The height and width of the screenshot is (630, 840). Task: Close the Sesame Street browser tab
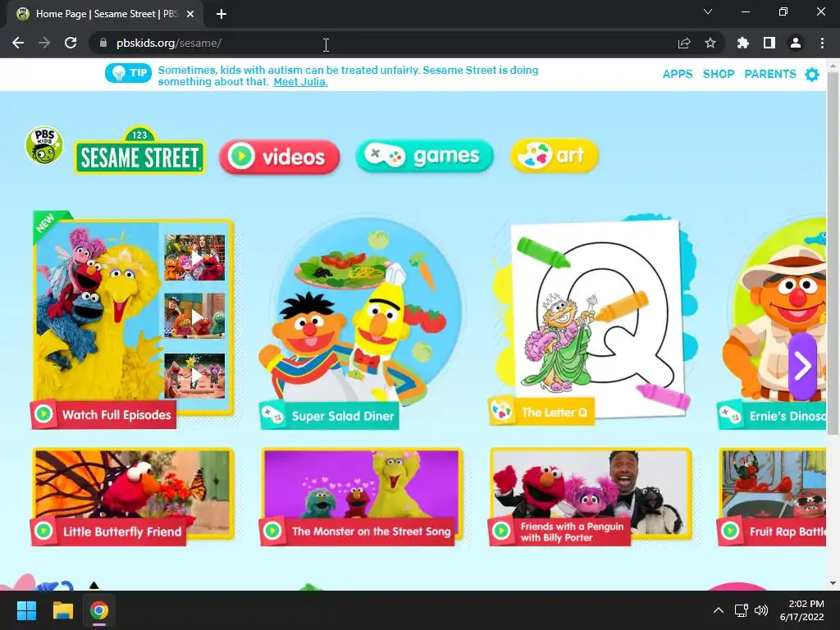(x=190, y=14)
